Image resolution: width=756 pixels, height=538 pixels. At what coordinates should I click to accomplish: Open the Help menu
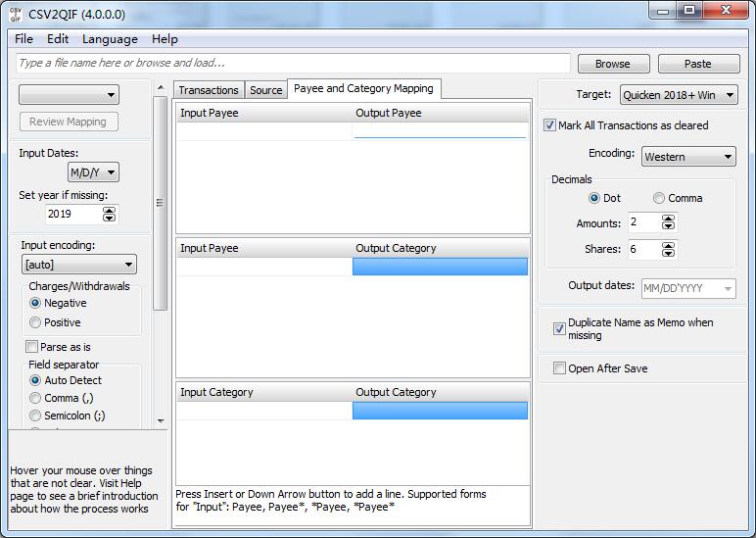click(x=165, y=39)
